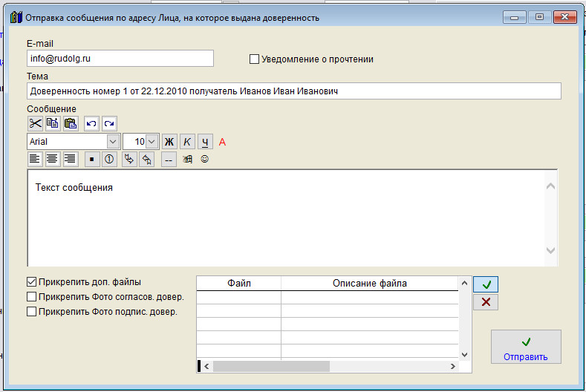Toggle italic formatting (К)
The image size is (586, 392).
click(x=187, y=141)
